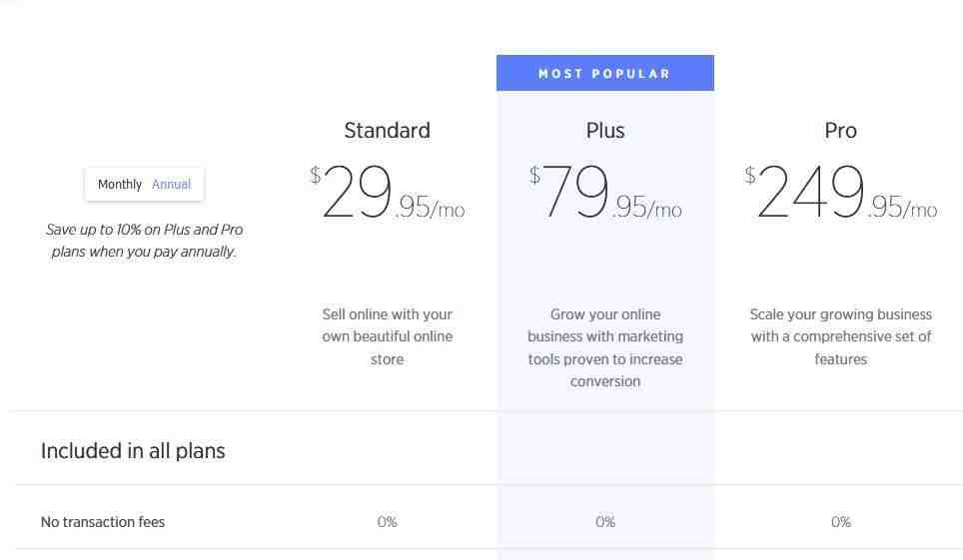963x560 pixels.
Task: Click the 0% value under Plus
Action: coord(605,522)
